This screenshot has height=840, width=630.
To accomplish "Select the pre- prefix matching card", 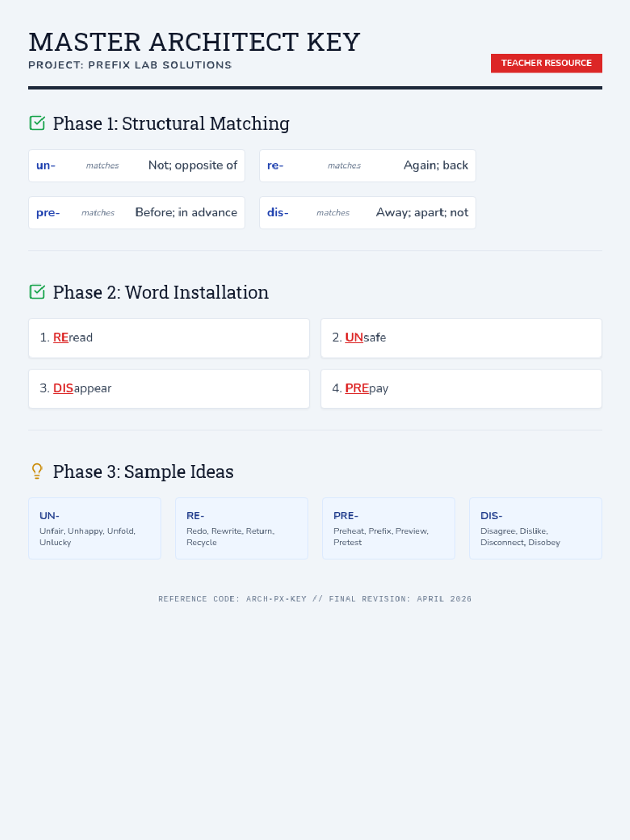I will coord(136,213).
